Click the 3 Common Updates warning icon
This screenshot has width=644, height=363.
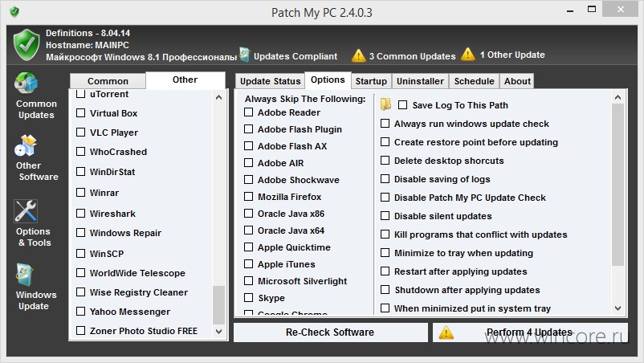(x=358, y=55)
